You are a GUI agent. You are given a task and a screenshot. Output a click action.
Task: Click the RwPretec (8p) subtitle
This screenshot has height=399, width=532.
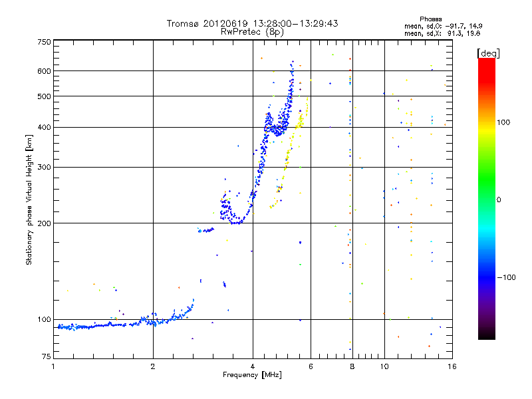(252, 32)
